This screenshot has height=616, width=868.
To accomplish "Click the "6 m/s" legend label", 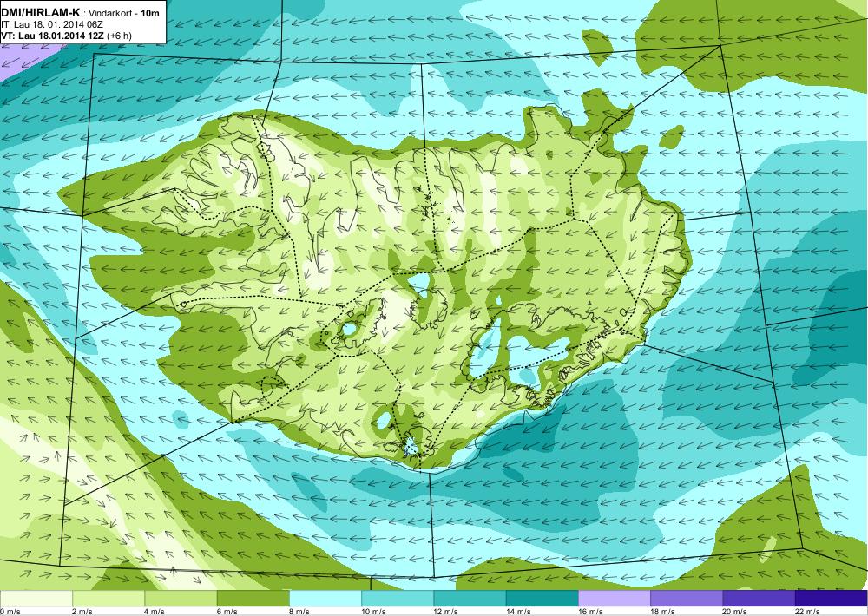I will click(227, 612).
